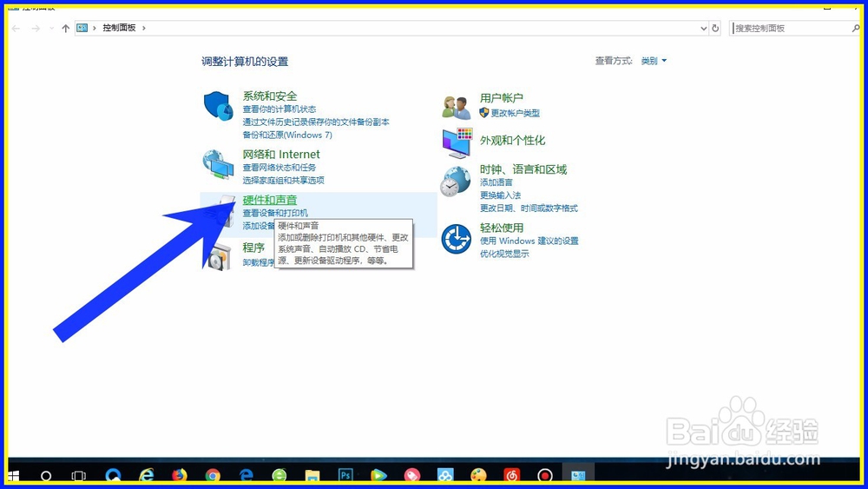Click search magnifier in search box
868x489 pixels.
pyautogui.click(x=855, y=28)
